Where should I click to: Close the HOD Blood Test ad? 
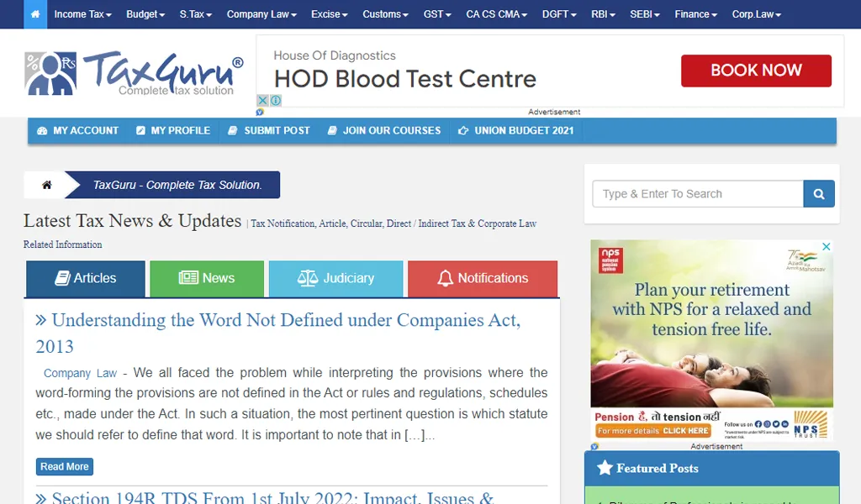[x=262, y=100]
